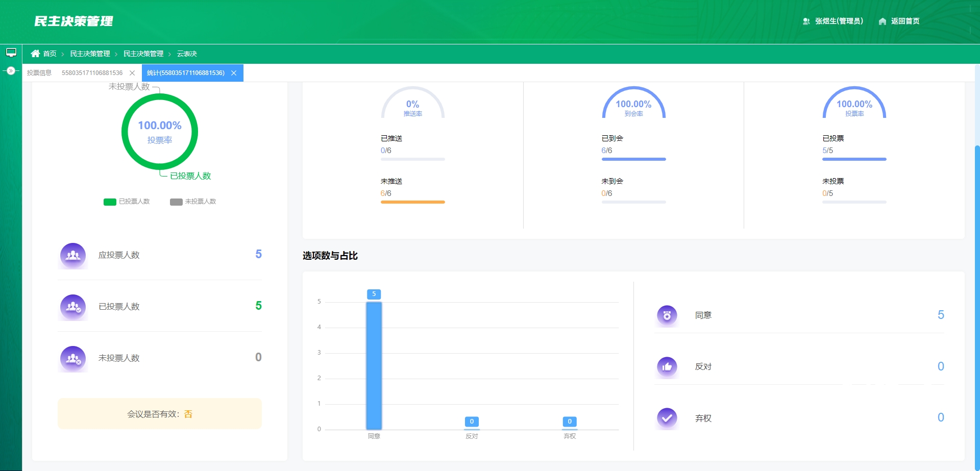Click the 反对 thumbs-up icon
The height and width of the screenshot is (471, 980).
(667, 366)
